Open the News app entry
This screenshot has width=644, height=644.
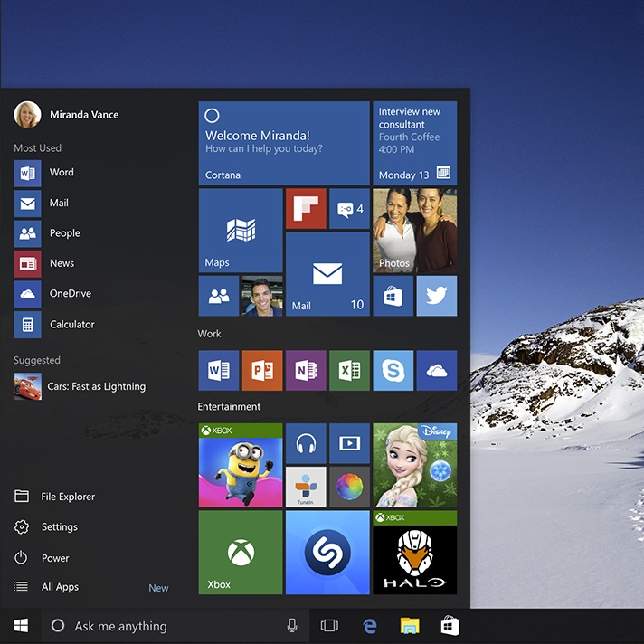tap(44, 264)
